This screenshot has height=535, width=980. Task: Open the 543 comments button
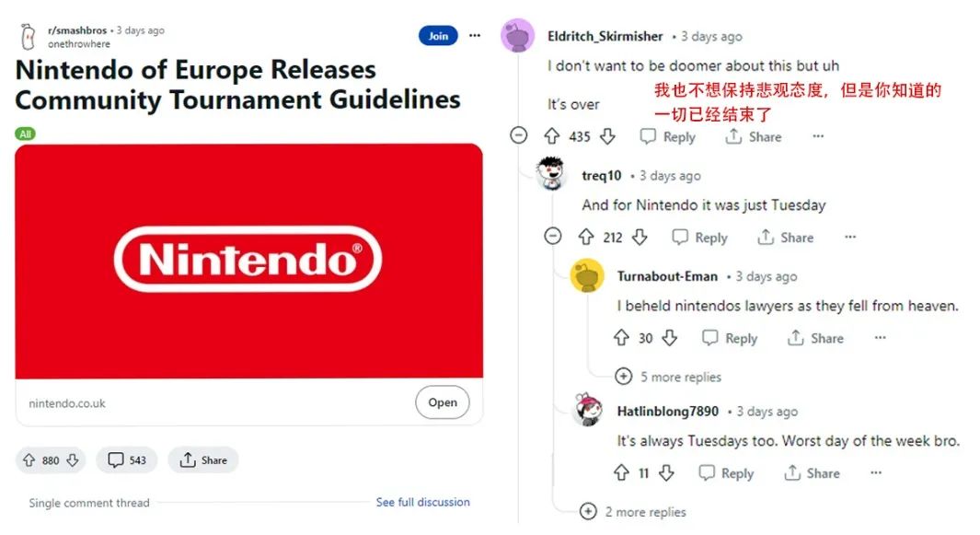pos(126,460)
